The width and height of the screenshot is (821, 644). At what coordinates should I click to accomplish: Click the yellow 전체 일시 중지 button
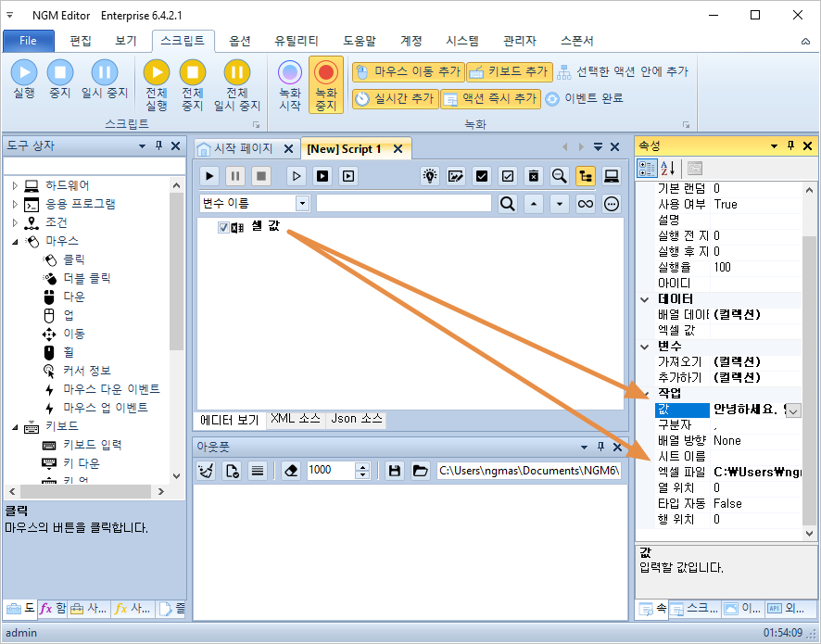tap(236, 85)
